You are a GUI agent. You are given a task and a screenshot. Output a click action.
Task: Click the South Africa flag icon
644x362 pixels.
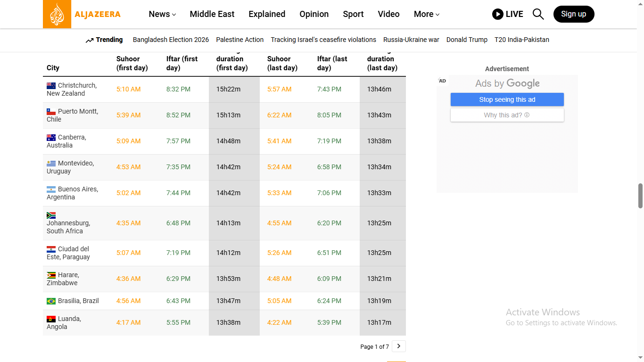(51, 215)
